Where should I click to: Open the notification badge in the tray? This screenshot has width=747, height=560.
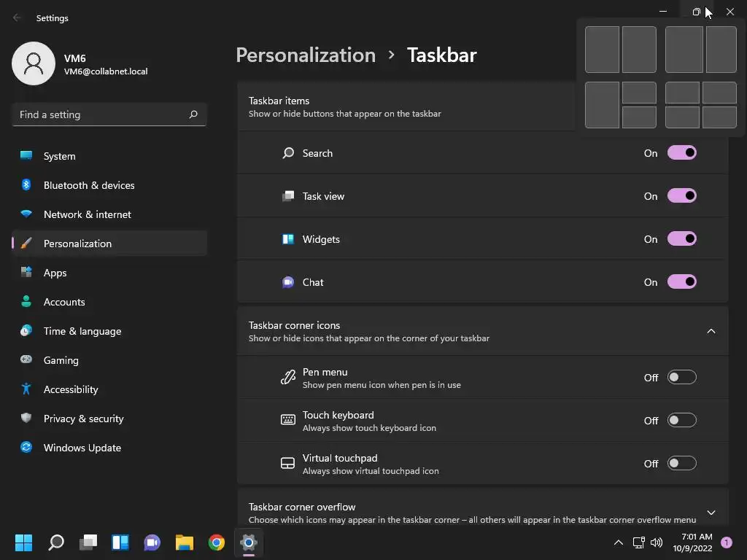click(x=727, y=542)
